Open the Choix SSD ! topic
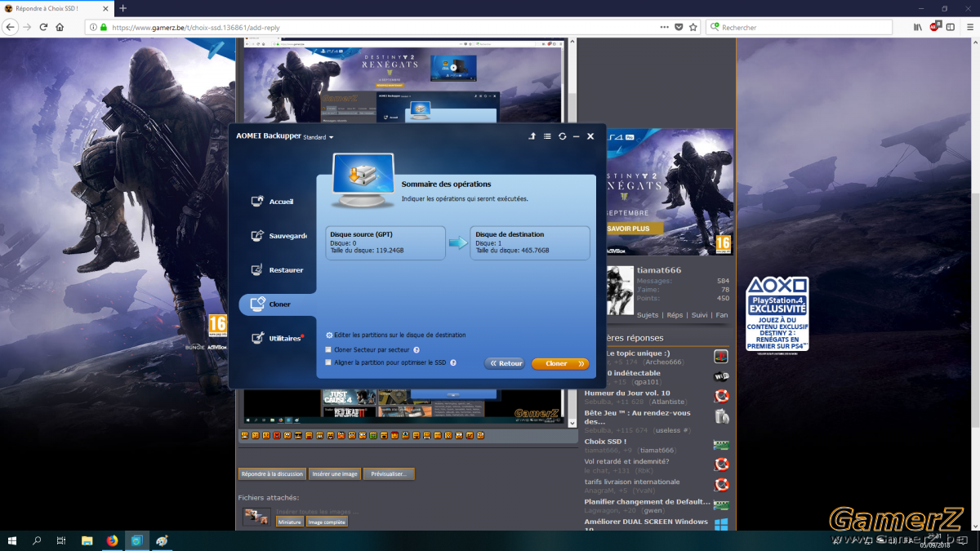Screen dimensions: 980x551 click(605, 442)
